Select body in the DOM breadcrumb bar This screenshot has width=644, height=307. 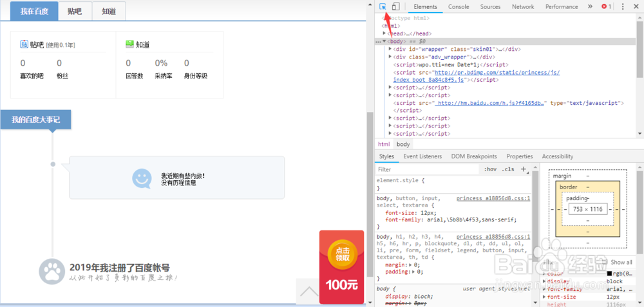pos(403,144)
